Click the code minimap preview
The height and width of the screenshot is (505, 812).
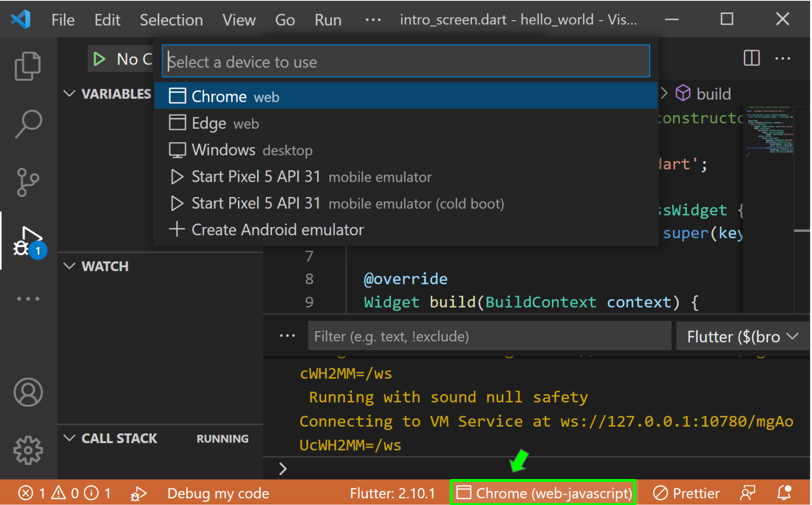pos(769,130)
